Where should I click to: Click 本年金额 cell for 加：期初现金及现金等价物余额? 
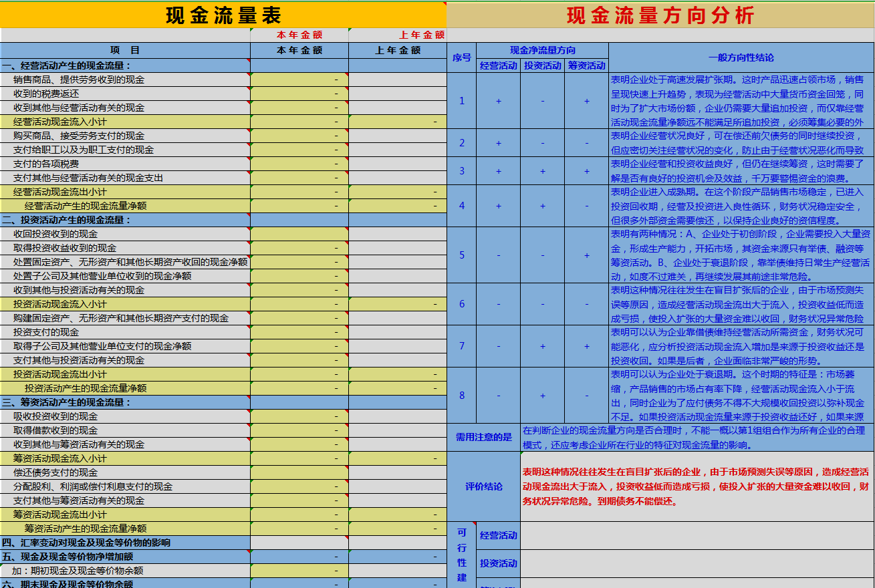coord(299,571)
